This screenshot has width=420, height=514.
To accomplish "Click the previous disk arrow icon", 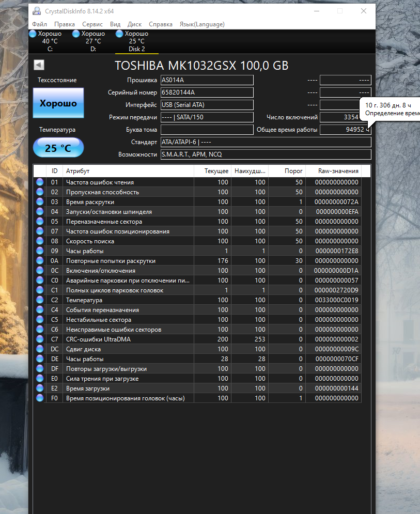I will [39, 65].
